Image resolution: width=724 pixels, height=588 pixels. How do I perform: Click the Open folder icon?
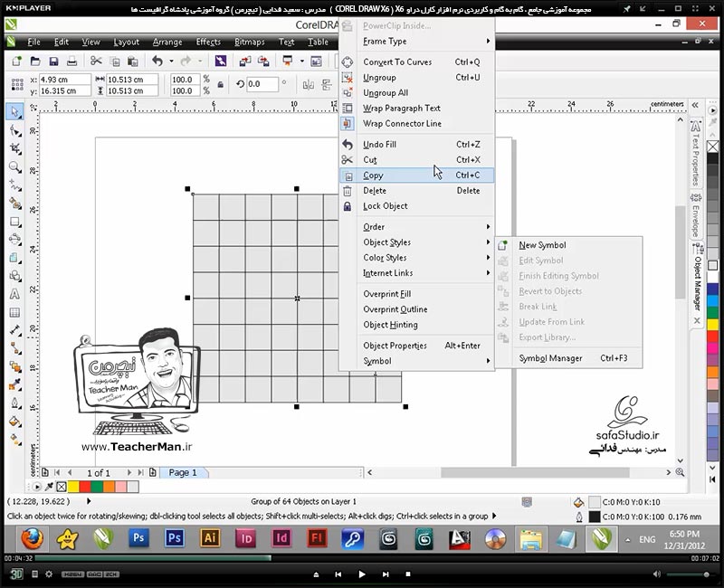(35, 61)
